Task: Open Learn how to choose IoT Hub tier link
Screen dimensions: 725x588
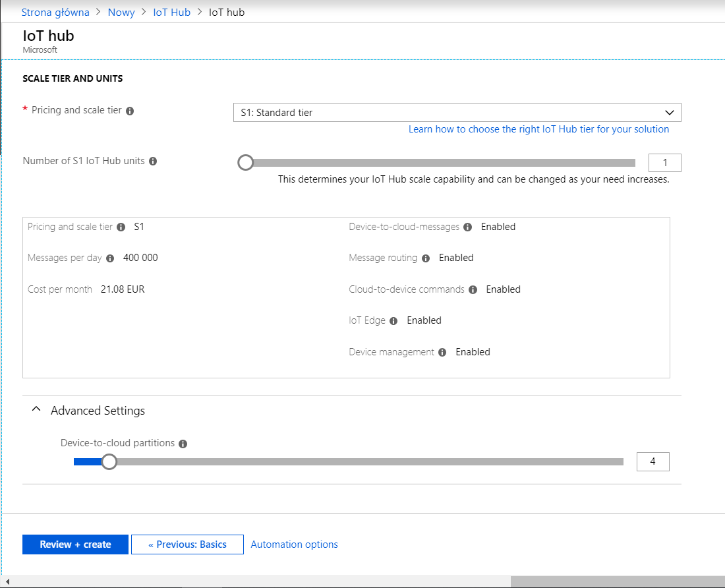Action: tap(538, 129)
